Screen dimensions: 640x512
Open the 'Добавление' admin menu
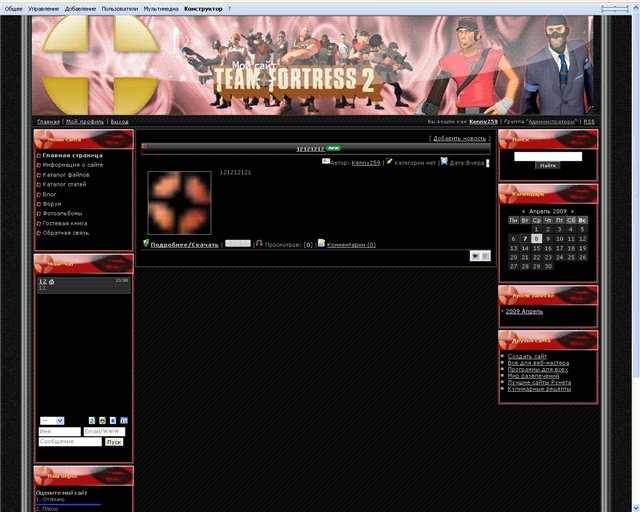80,9
